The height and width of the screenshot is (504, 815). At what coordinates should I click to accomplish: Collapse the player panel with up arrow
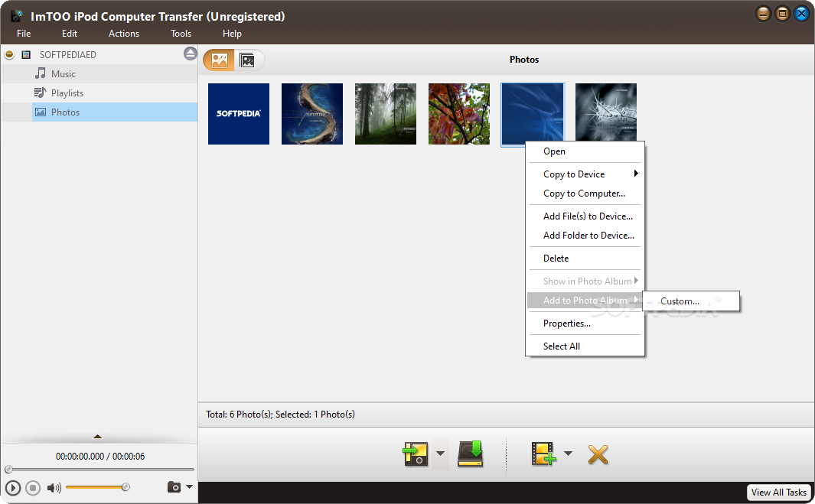tap(98, 437)
